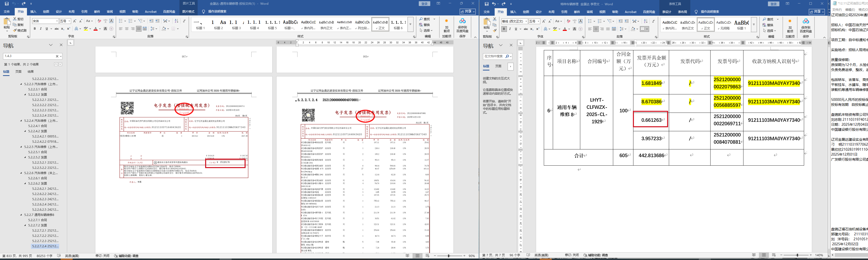Save the 特种车辆修理 document via quick-access icon

coord(486,4)
